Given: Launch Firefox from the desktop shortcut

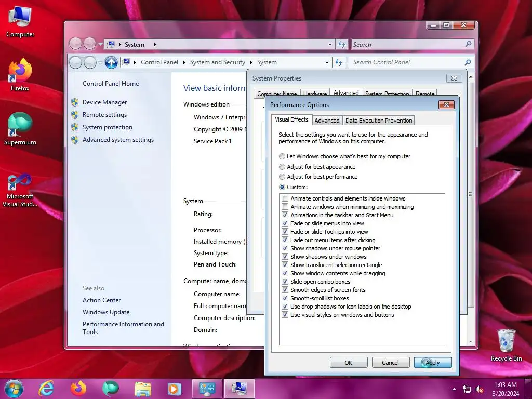Looking at the screenshot, I should click(x=20, y=75).
